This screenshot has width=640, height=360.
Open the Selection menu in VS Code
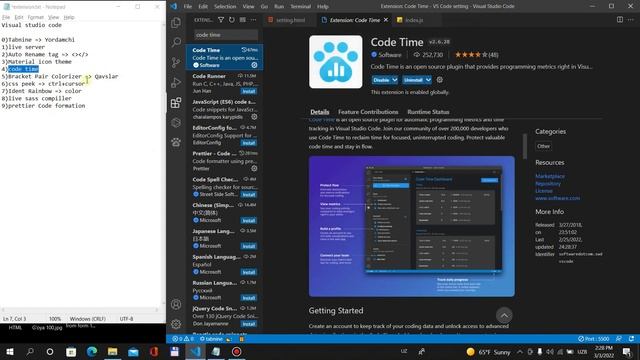click(x=225, y=7)
